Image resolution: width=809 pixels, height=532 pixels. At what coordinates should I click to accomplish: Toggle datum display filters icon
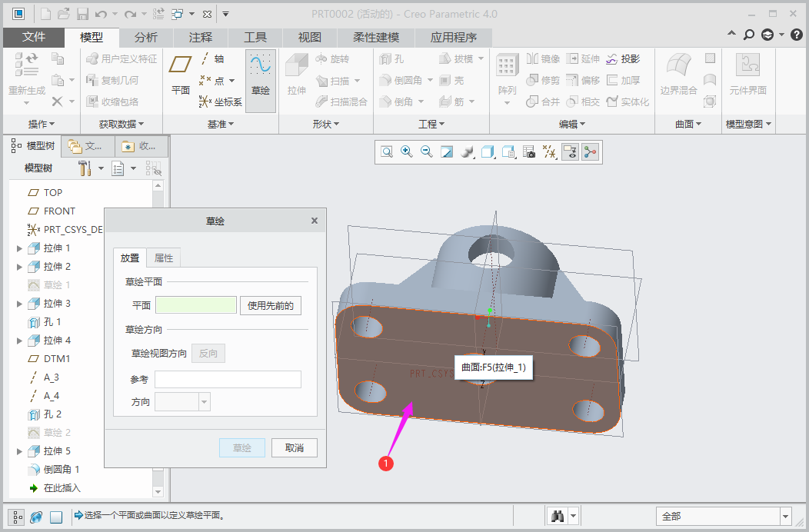pyautogui.click(x=549, y=152)
